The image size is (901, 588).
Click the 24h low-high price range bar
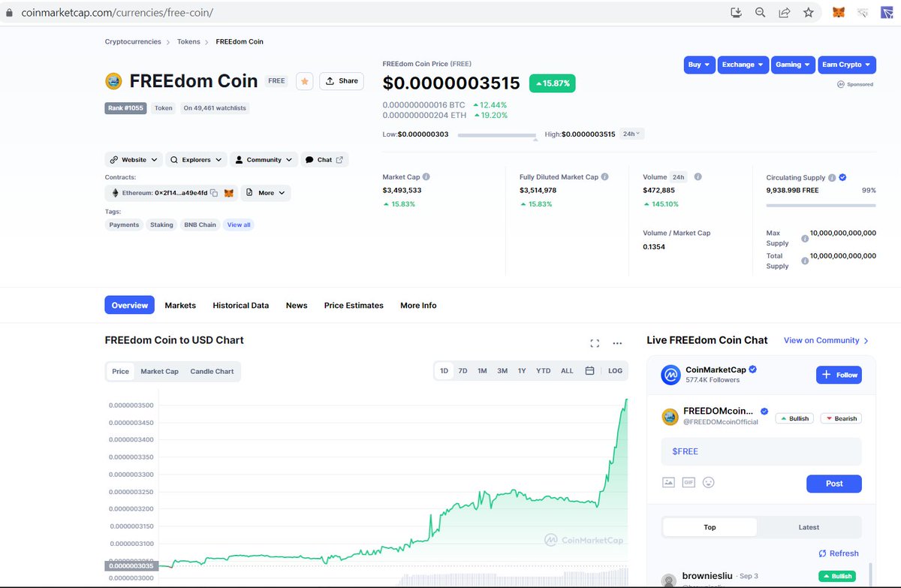[x=497, y=135]
